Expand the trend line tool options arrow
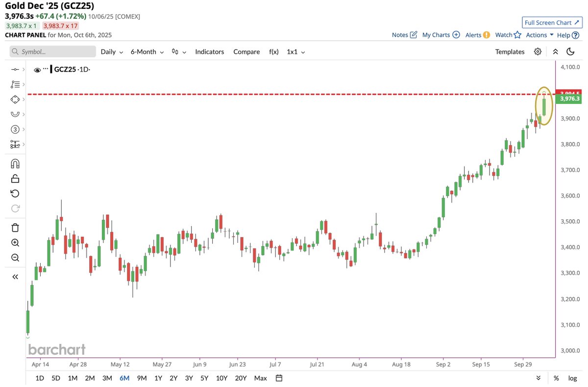The width and height of the screenshot is (588, 387). (x=23, y=70)
